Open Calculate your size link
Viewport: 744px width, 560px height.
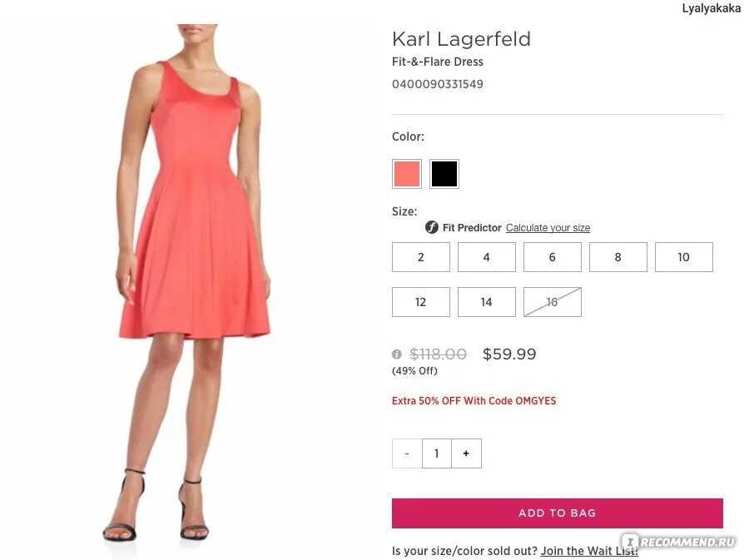click(x=548, y=228)
